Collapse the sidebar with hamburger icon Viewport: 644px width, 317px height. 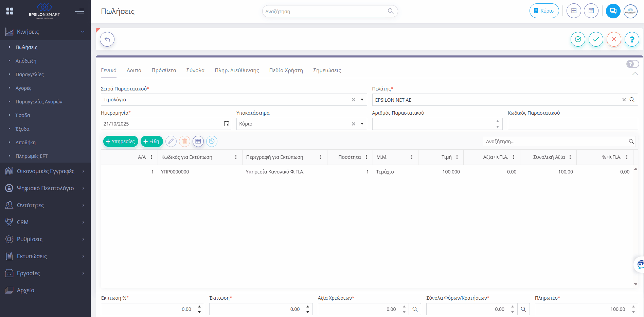[x=79, y=12]
